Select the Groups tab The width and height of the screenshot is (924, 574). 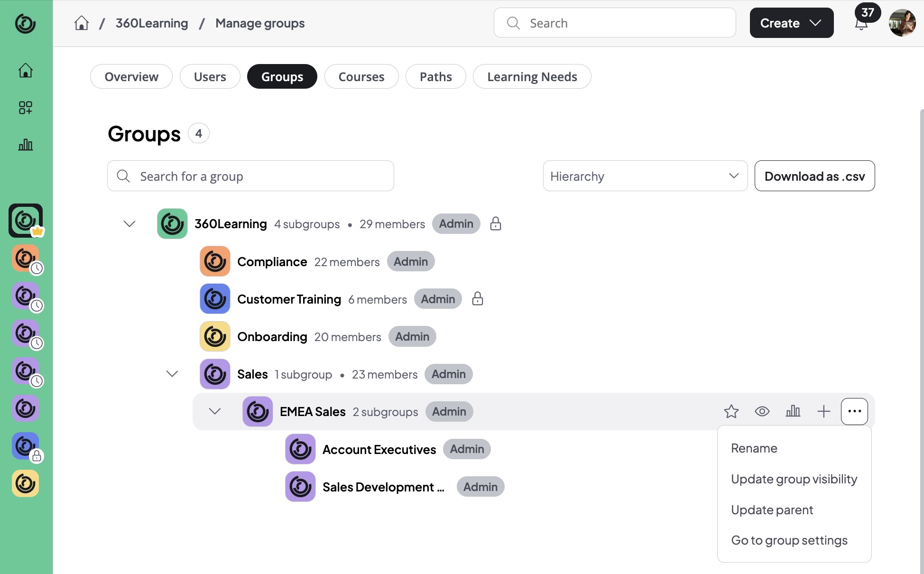tap(282, 76)
